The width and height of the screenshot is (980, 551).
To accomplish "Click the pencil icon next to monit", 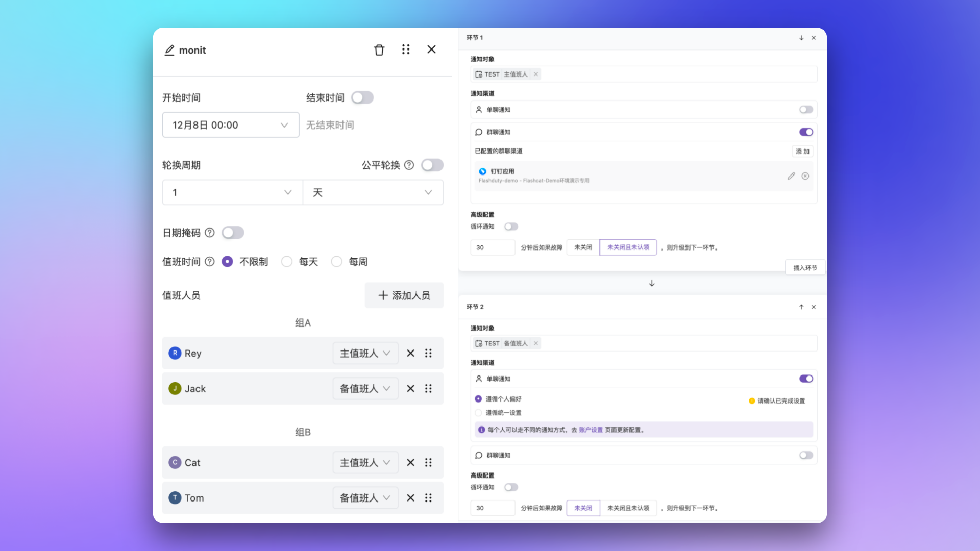I will [x=169, y=50].
